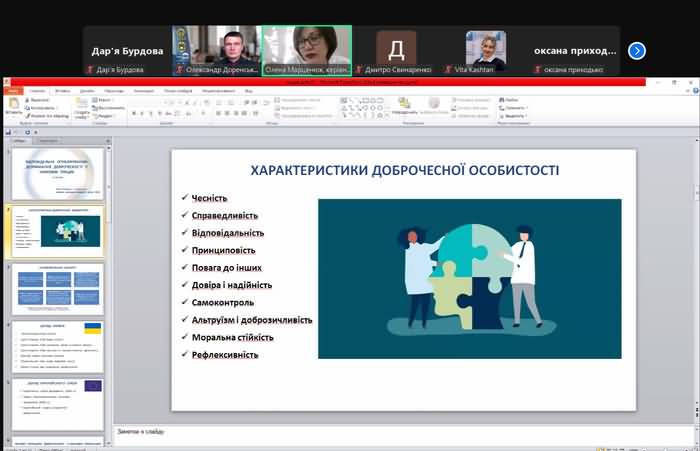
Task: Click the Create Slide icon
Action: (x=82, y=106)
